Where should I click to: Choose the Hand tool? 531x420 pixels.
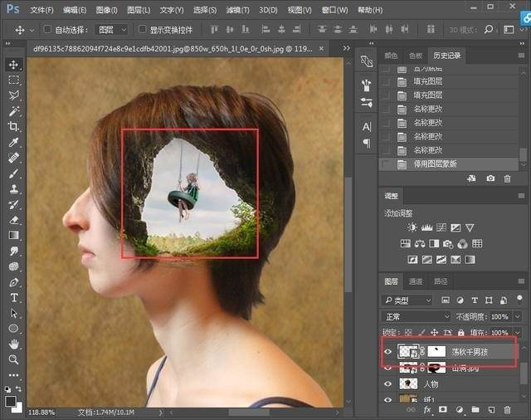coord(14,344)
